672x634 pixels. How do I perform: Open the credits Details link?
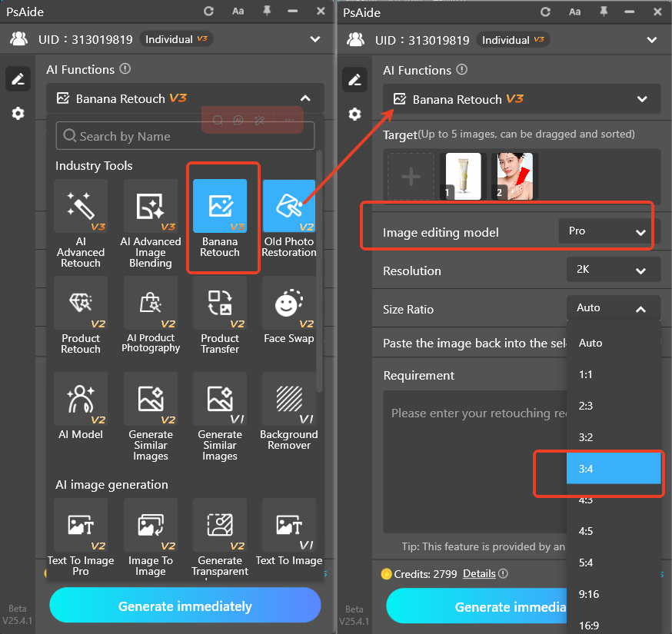(478, 573)
